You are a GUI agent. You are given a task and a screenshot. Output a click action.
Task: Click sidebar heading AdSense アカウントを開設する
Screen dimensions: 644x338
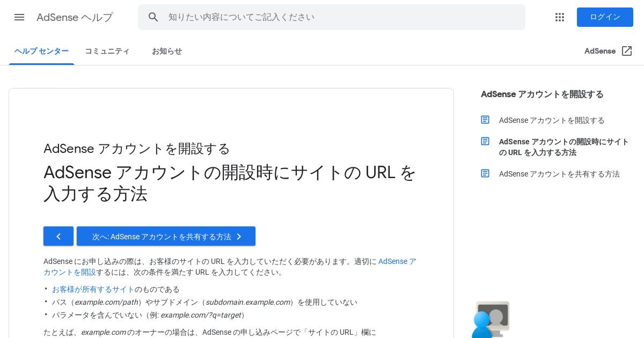coord(542,94)
